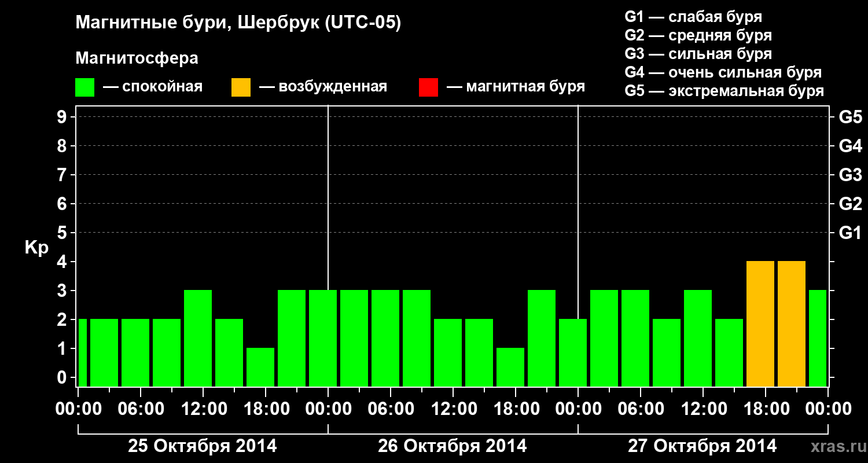Image resolution: width=868 pixels, height=463 pixels.
Task: Click the 'G4 — очень сильная буря' legend line
Action: click(x=723, y=72)
